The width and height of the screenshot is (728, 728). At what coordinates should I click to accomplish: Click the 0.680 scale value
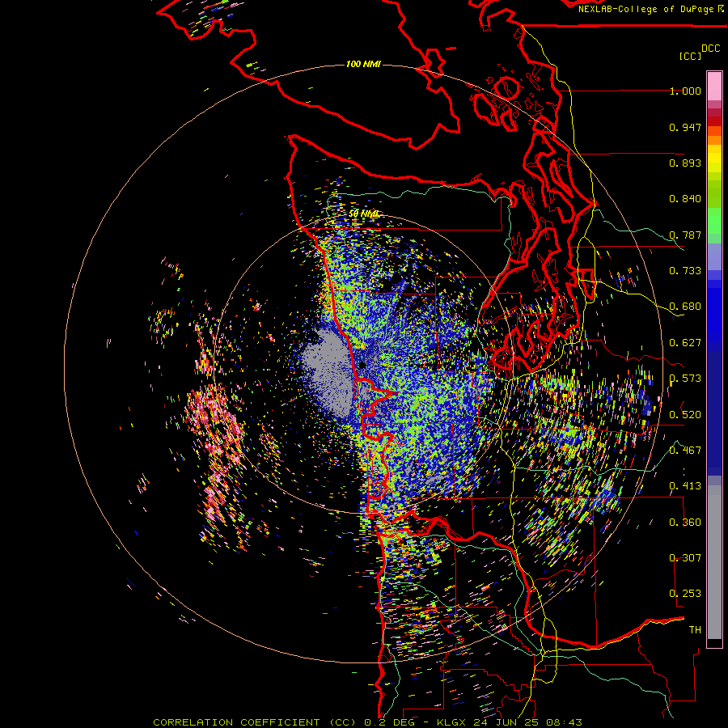pos(685,307)
